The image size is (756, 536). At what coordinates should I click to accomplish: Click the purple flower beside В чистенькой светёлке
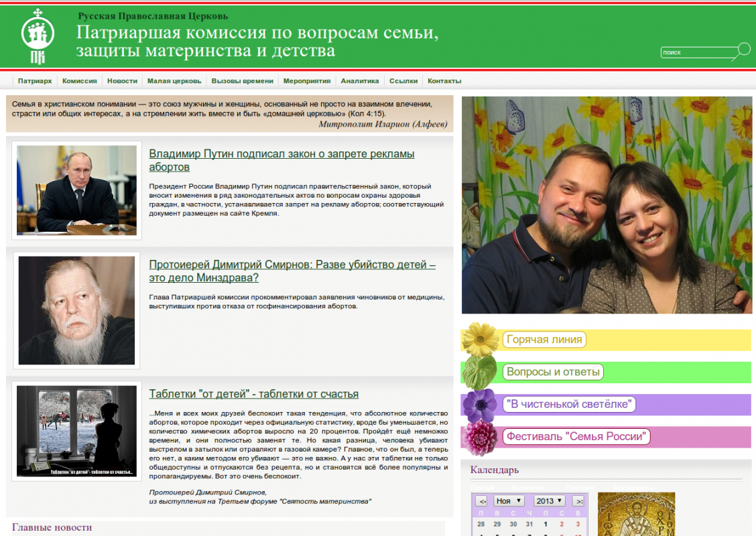coord(479,405)
